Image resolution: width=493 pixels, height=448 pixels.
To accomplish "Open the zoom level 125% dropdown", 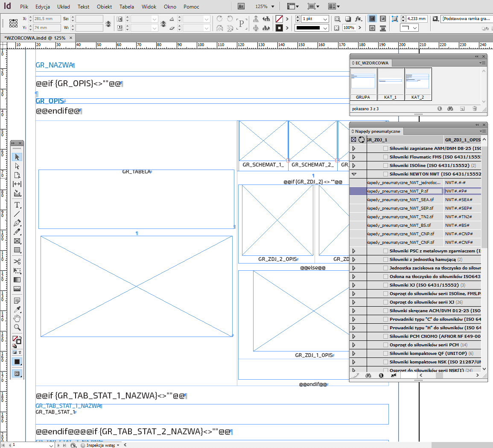I will tap(273, 6).
